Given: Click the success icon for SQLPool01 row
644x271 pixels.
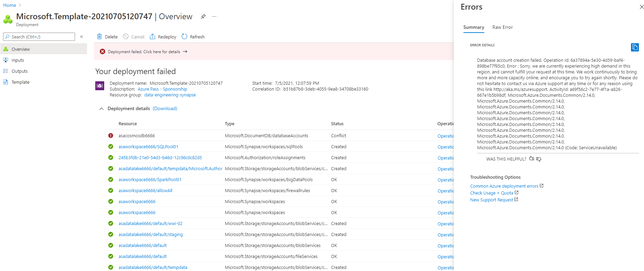Looking at the screenshot, I should [x=111, y=146].
